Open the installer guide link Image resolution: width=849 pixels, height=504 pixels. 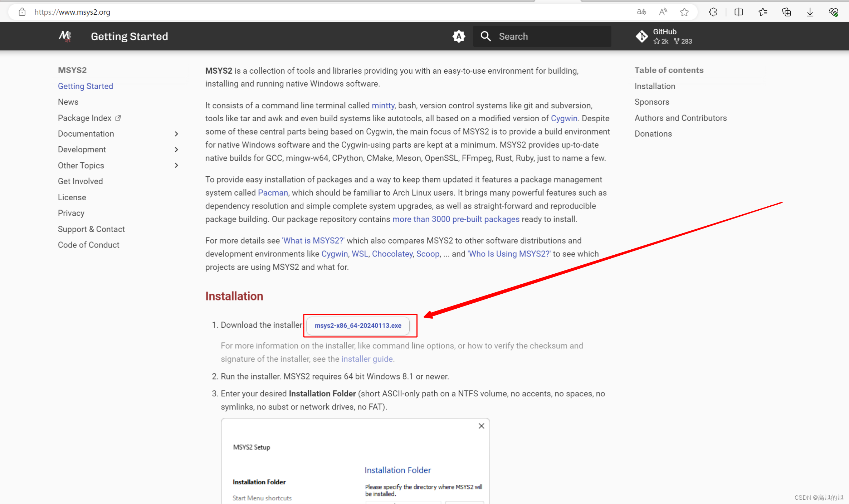[x=367, y=359]
